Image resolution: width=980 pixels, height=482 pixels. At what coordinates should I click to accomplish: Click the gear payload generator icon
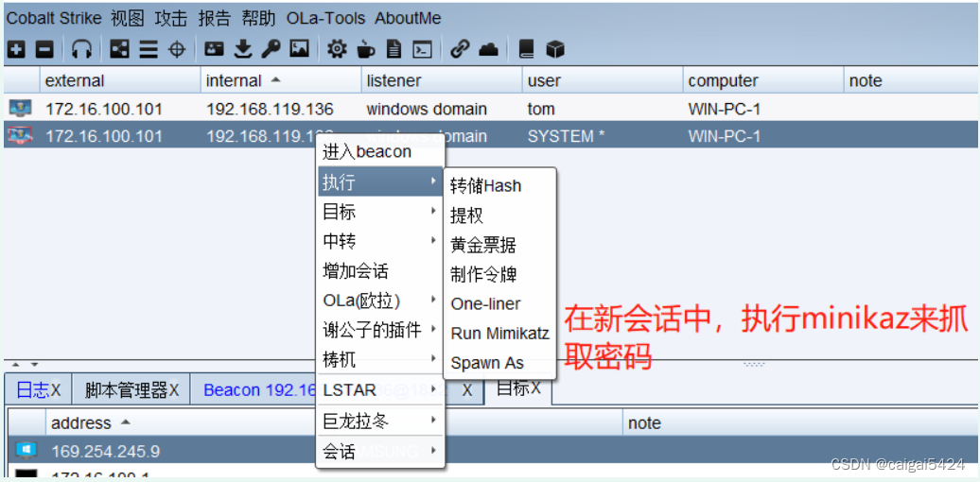click(x=337, y=49)
